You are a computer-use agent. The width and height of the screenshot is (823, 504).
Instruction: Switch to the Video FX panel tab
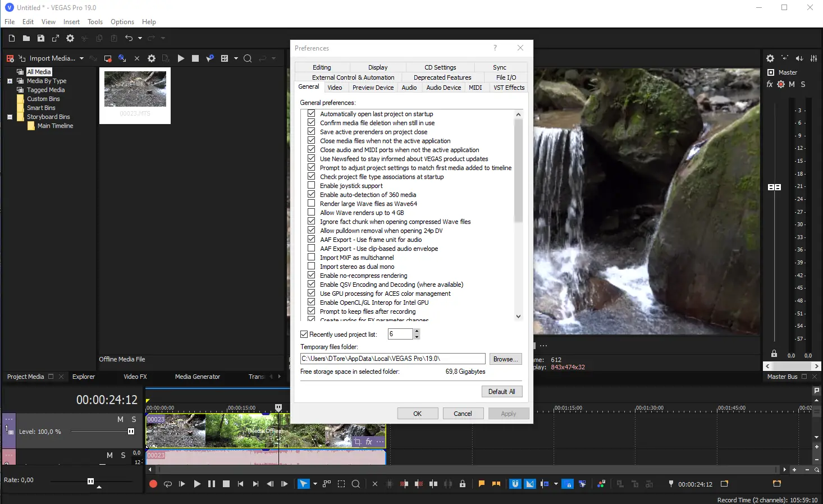coord(135,377)
